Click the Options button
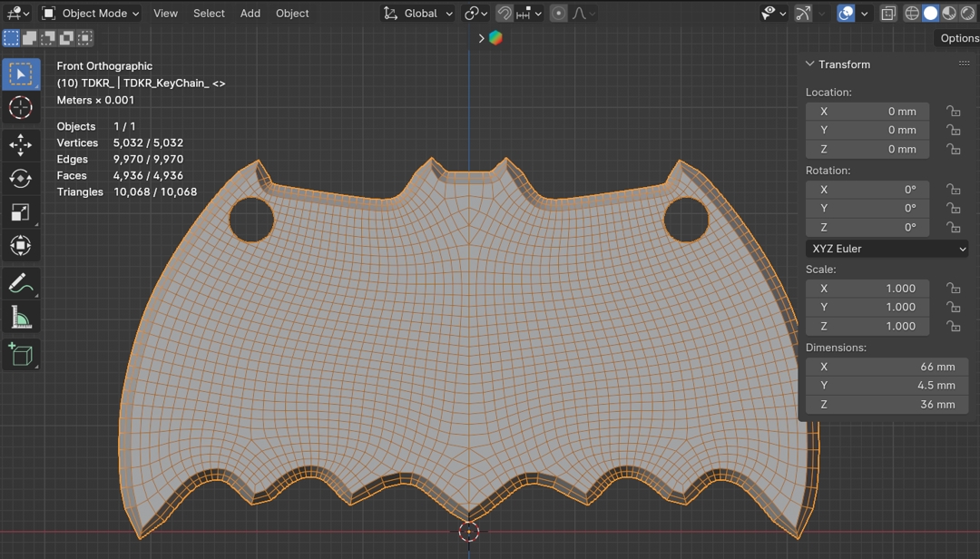980x559 pixels. coord(958,38)
